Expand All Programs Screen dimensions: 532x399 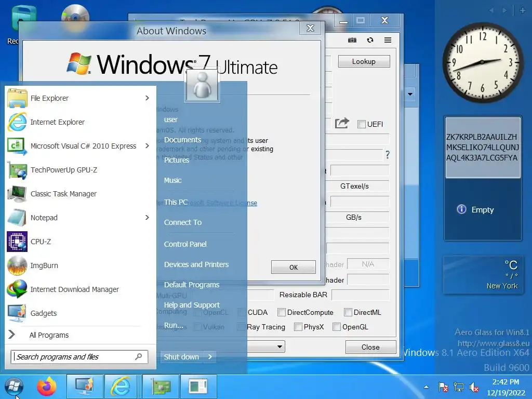(x=49, y=335)
